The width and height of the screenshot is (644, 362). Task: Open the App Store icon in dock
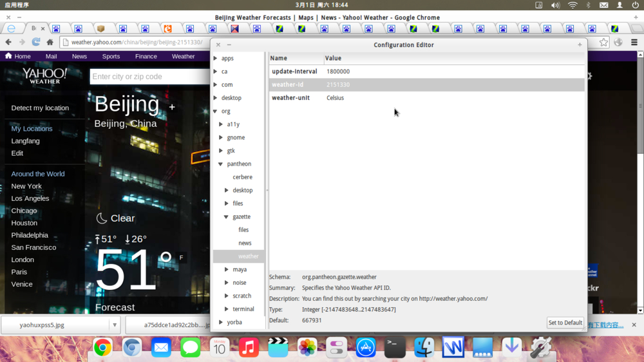coord(366,348)
